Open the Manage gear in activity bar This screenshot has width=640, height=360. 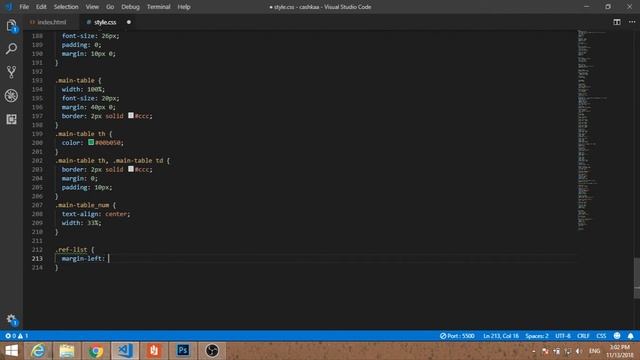(x=11, y=319)
